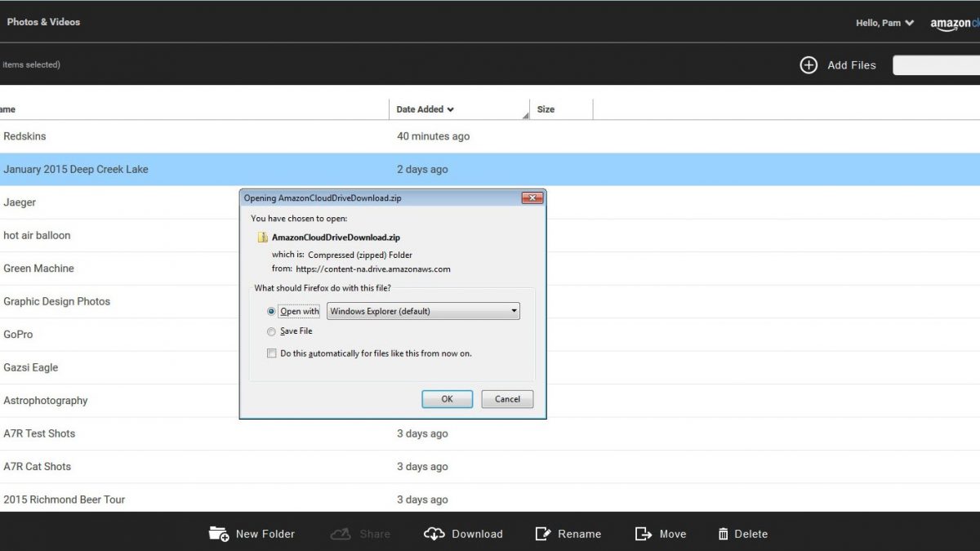Click the Rename pencil icon
This screenshot has width=980, height=551.
pyautogui.click(x=543, y=534)
